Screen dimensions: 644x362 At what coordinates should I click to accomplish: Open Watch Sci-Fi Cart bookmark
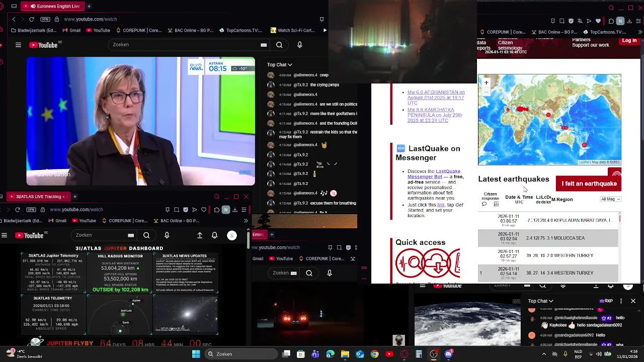click(292, 30)
